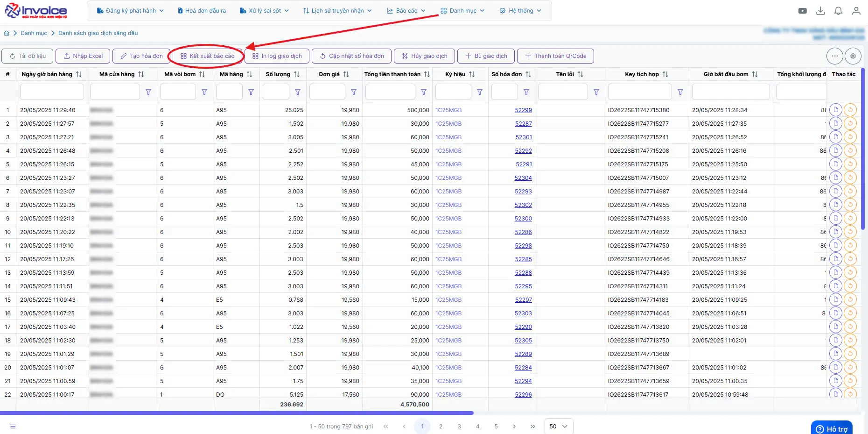This screenshot has height=434, width=868.
Task: Click the horizontal scrollbar below the table
Action: pos(237,413)
